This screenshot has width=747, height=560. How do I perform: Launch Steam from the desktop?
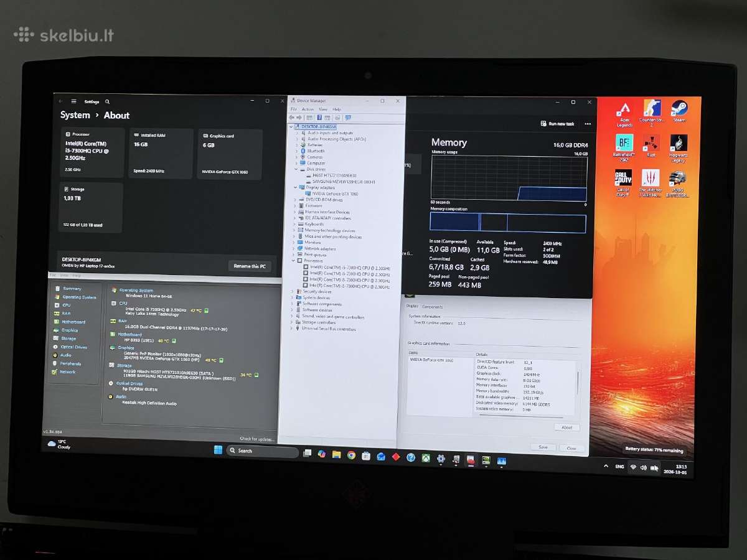[679, 112]
